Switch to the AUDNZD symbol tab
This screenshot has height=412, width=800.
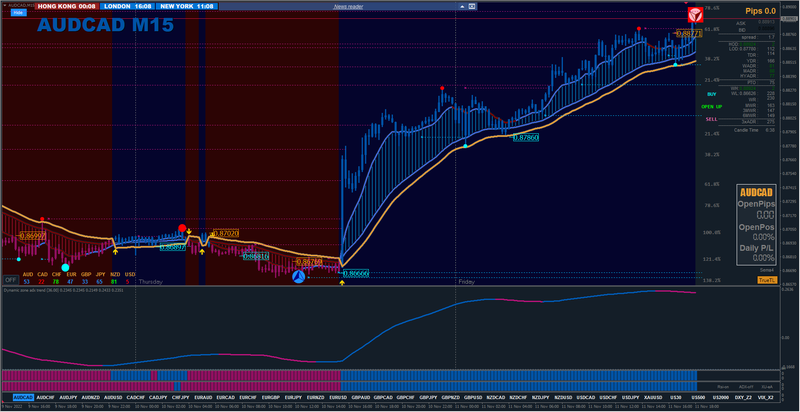90,397
